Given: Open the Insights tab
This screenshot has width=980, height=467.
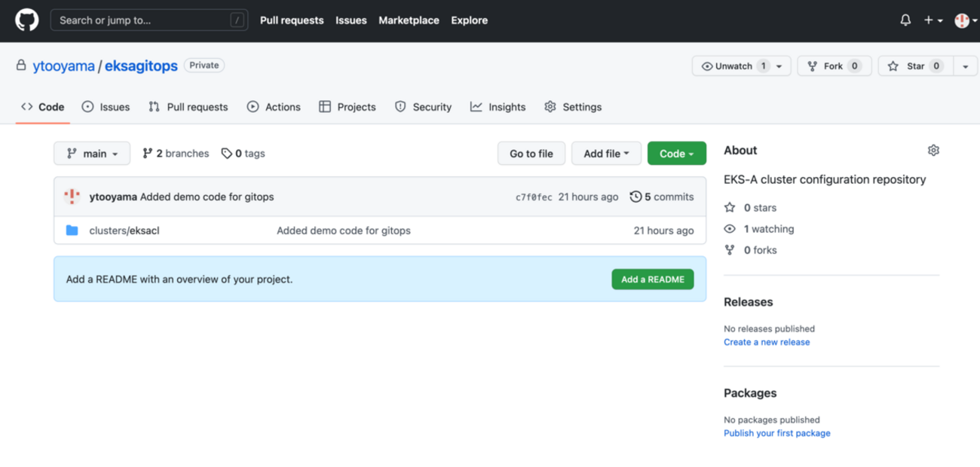Looking at the screenshot, I should pyautogui.click(x=498, y=107).
